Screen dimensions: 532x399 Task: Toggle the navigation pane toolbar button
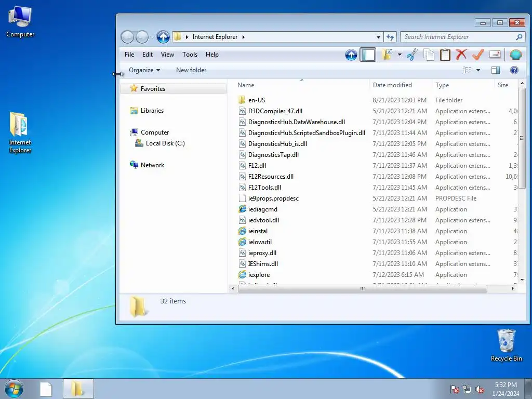click(x=368, y=55)
